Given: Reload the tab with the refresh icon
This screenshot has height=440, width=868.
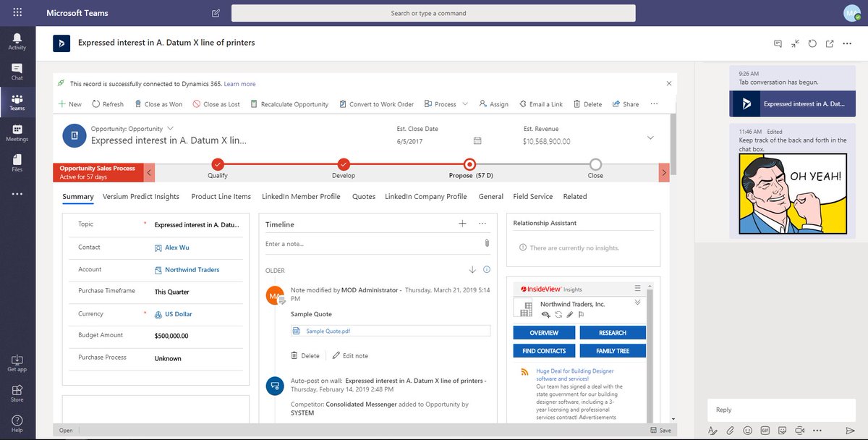Looking at the screenshot, I should (x=812, y=43).
